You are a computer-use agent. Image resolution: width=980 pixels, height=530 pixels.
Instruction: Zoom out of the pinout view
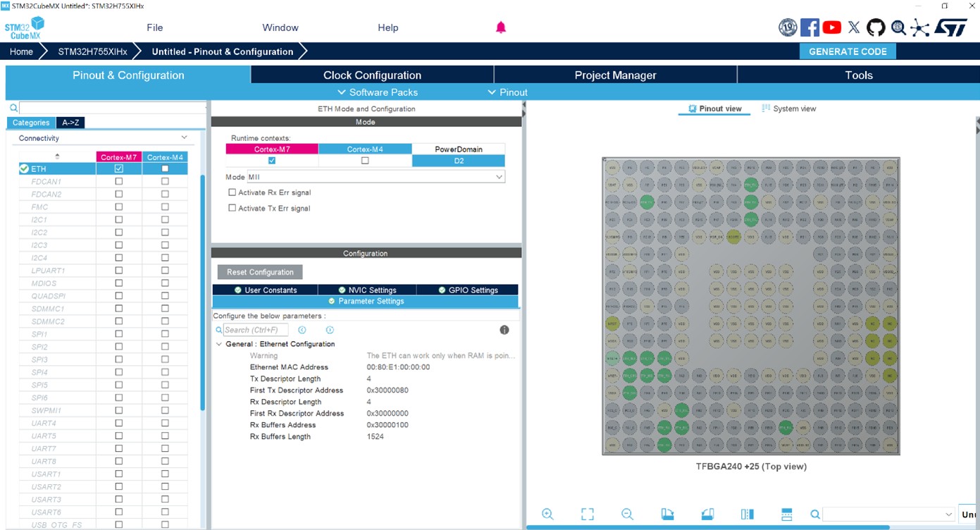coord(627,514)
